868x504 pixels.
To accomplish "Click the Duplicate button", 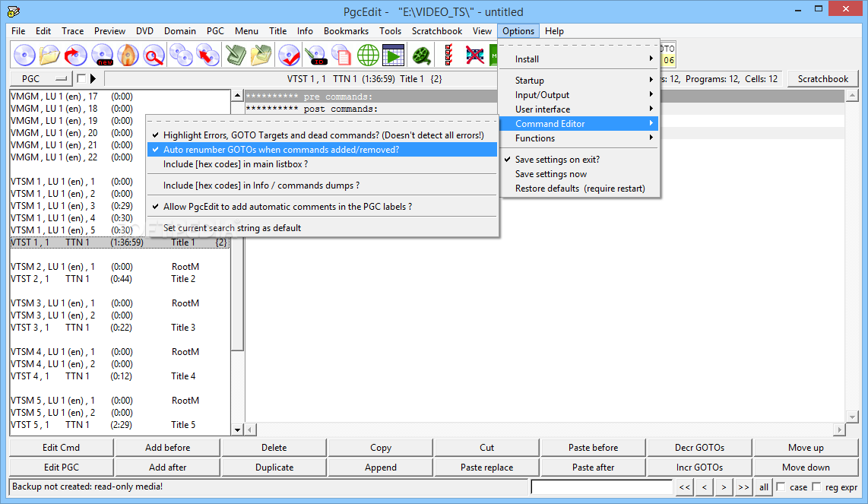I will click(x=274, y=468).
